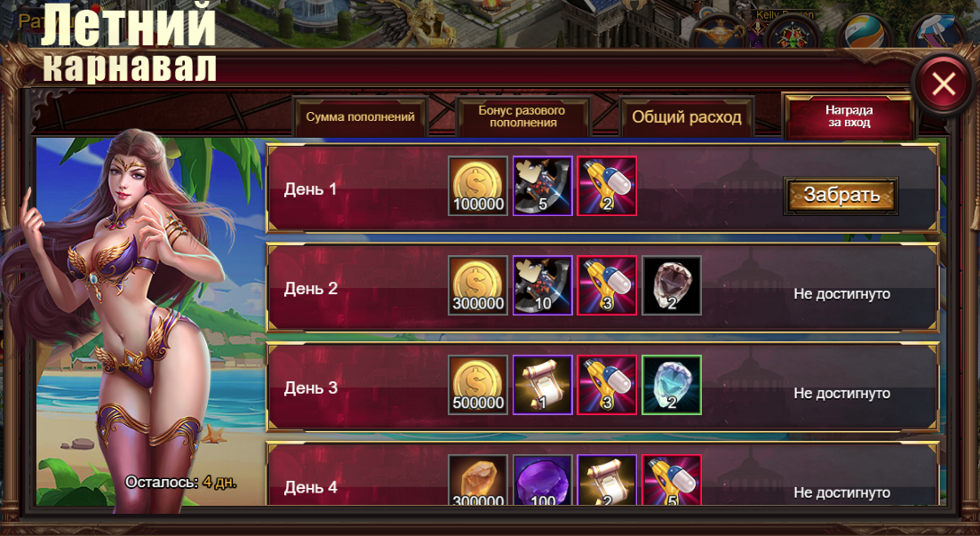Viewport: 980px width, 536px height.
Task: Click the Day 1 capsule gun reward icon
Action: tap(607, 186)
